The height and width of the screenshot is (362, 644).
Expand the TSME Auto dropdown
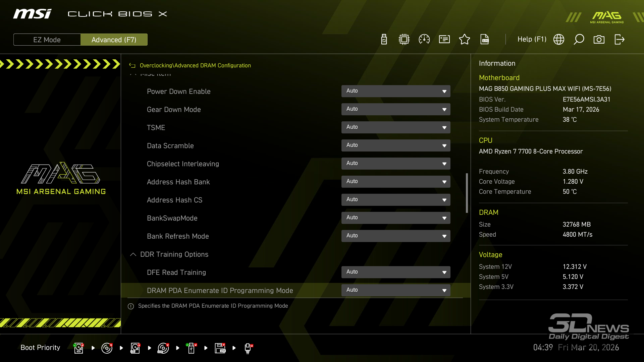pos(396,127)
